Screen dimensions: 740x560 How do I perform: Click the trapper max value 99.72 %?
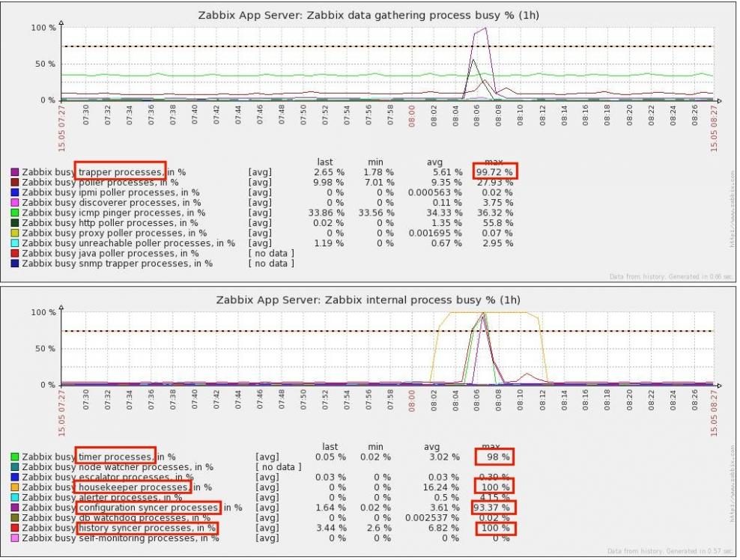pyautogui.click(x=494, y=172)
